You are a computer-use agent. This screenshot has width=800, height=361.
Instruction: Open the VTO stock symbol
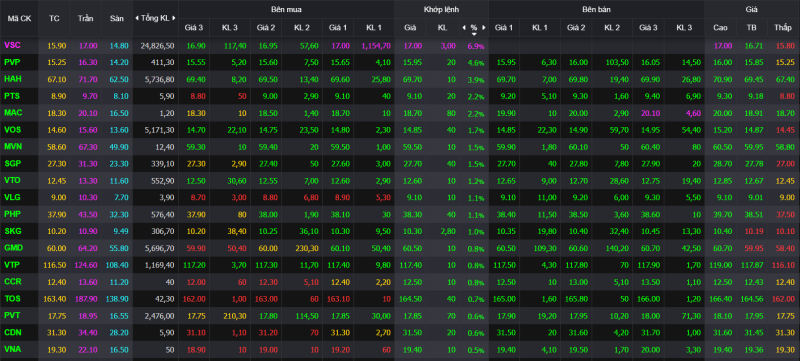point(12,180)
